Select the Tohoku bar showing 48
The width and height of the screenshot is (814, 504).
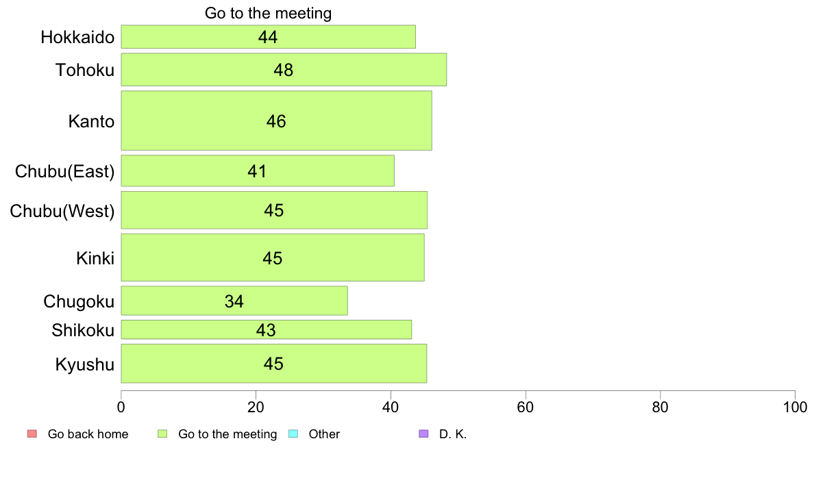(x=284, y=70)
